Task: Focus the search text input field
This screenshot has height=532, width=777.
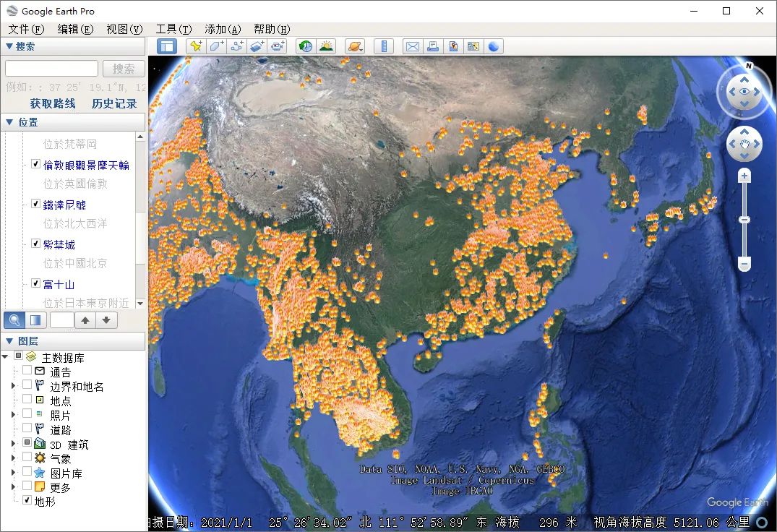Action: pos(51,69)
